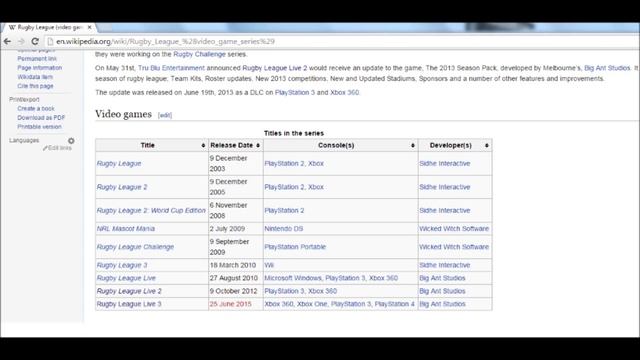Sort table by Console(s) column arrows
Viewport: 640px width, 360px height.
(x=413, y=146)
